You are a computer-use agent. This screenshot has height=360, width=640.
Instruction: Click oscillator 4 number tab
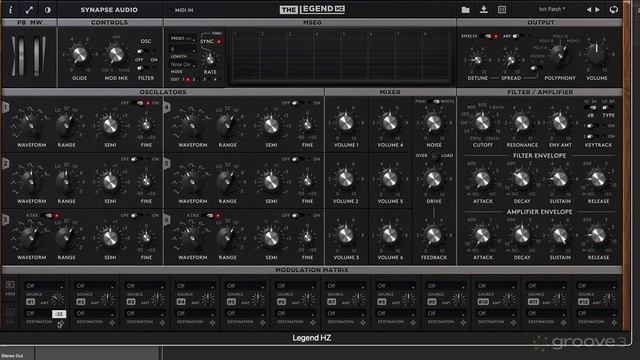pos(167,108)
